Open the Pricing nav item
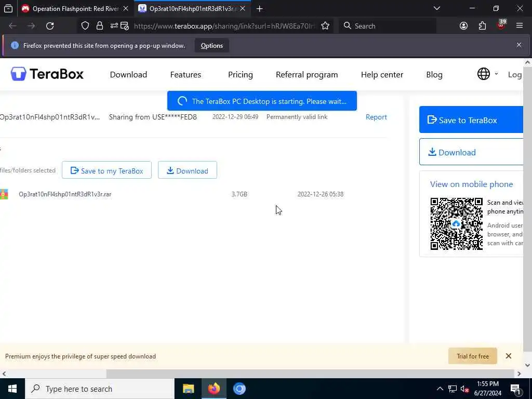532x399 pixels. [x=241, y=75]
